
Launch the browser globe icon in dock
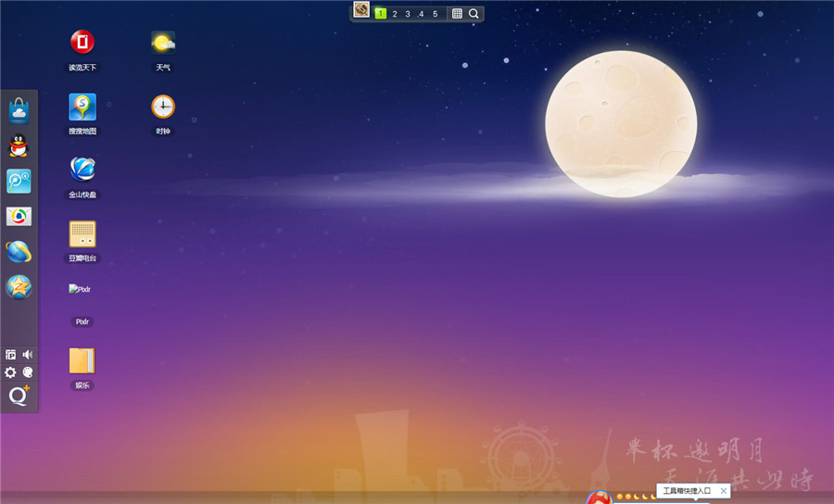click(x=19, y=251)
